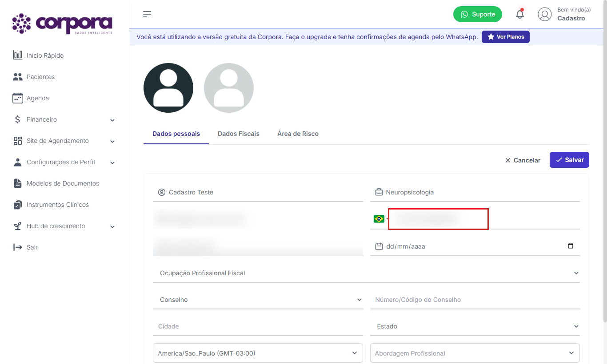607x364 pixels.
Task: Click the Ver Planos button
Action: click(x=506, y=37)
